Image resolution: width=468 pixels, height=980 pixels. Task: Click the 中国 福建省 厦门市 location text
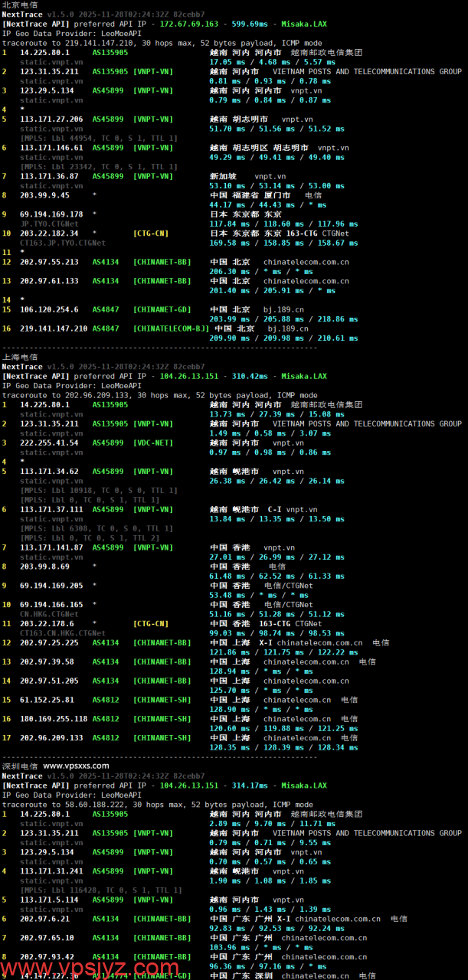click(250, 195)
